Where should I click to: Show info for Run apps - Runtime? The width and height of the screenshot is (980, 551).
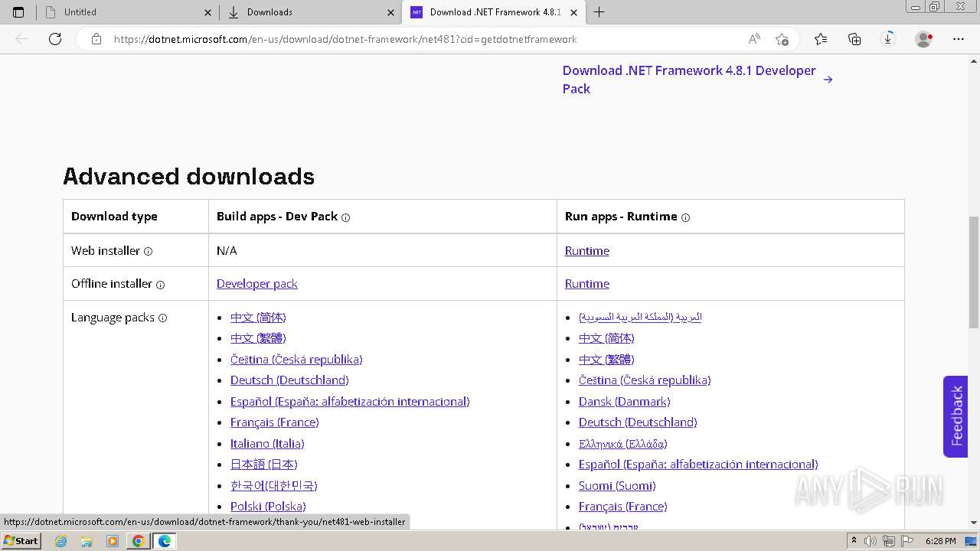(685, 217)
